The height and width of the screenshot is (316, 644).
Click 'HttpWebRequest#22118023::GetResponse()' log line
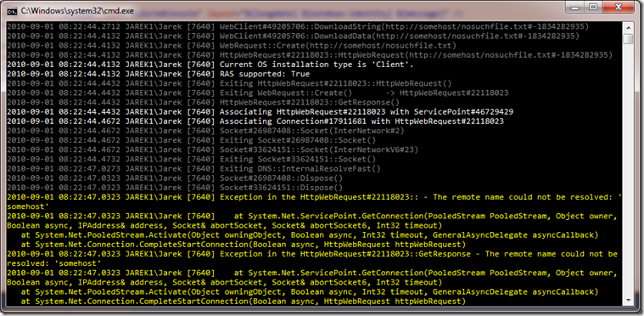204,102
